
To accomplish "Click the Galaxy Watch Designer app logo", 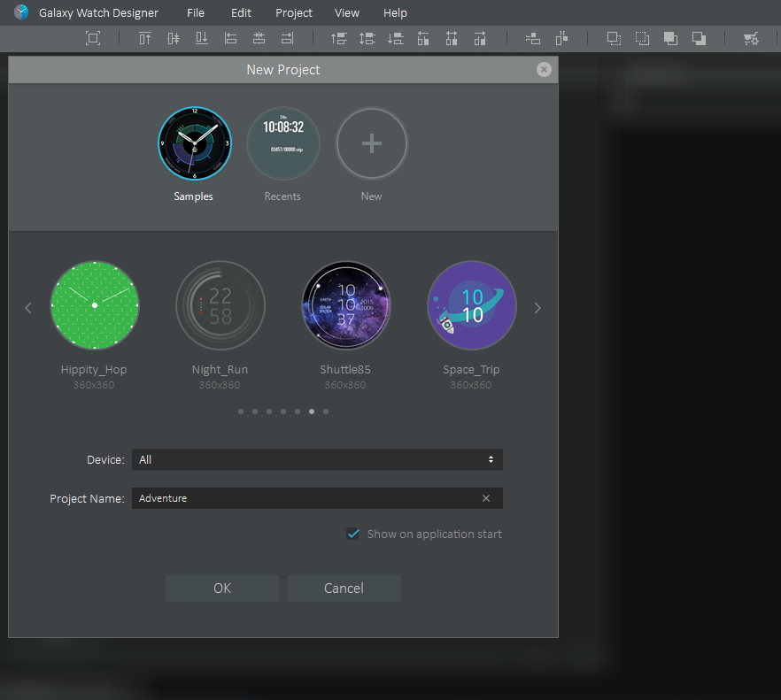I will pyautogui.click(x=21, y=12).
